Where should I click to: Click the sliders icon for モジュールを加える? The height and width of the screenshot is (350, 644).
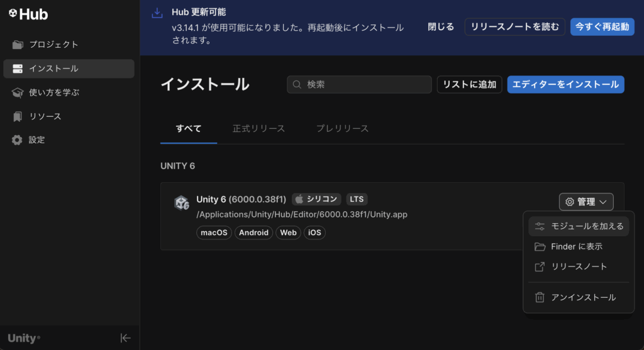[540, 226]
